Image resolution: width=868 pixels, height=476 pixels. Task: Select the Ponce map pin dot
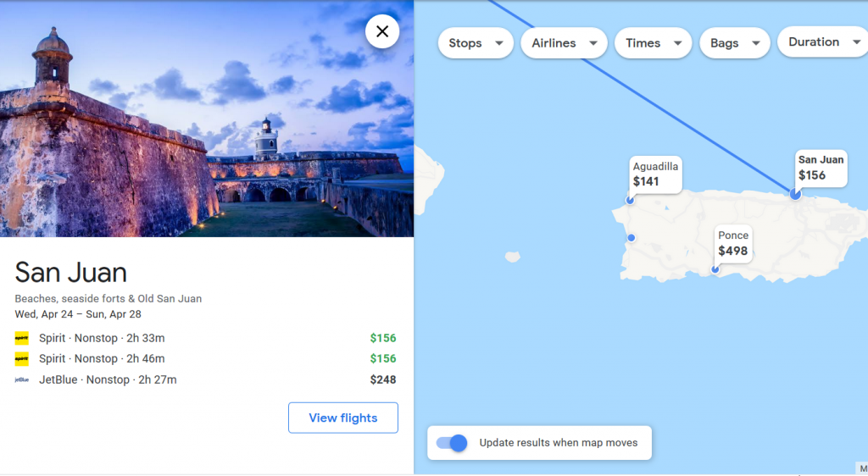click(x=715, y=270)
